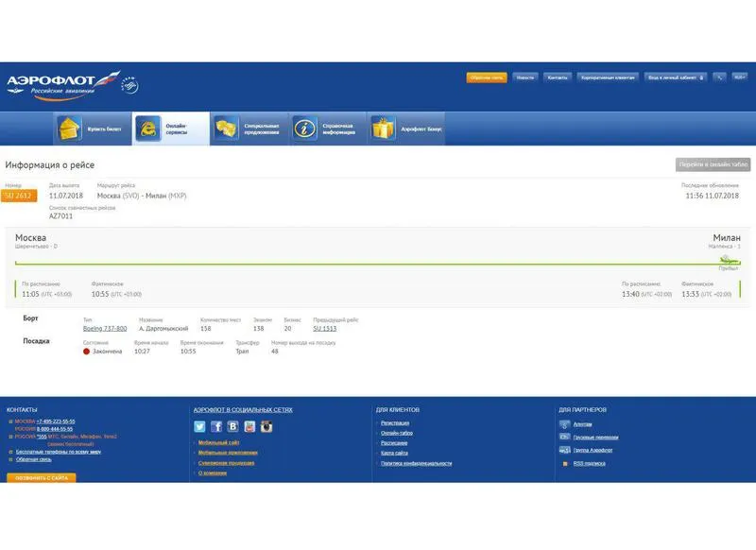Open the 'Купить билет' menu tab
This screenshot has width=756, height=550.
click(92, 129)
